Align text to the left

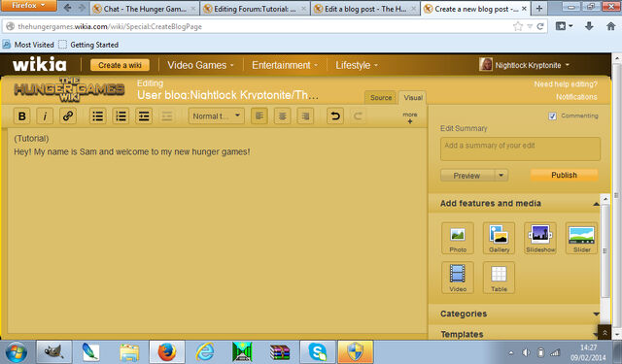click(259, 116)
